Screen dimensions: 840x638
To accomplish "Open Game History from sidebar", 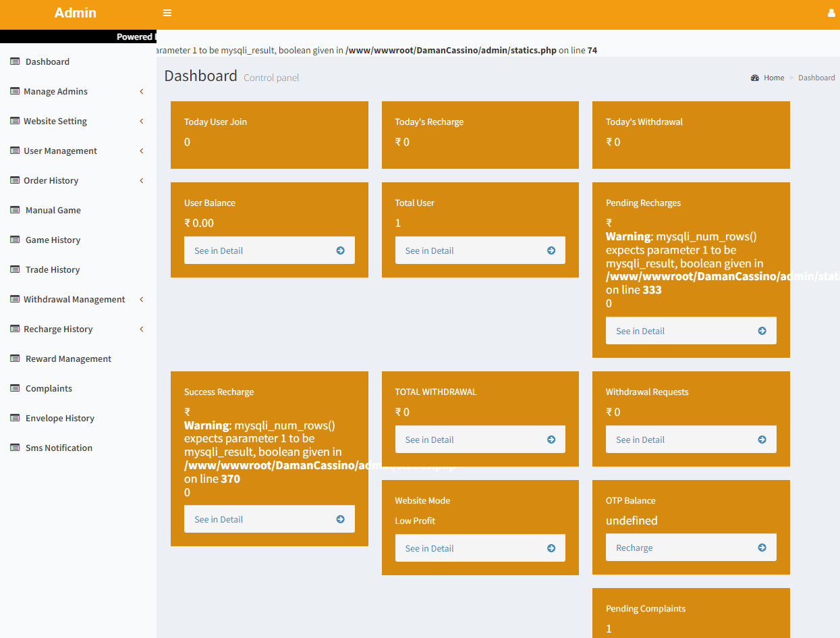I will [53, 240].
